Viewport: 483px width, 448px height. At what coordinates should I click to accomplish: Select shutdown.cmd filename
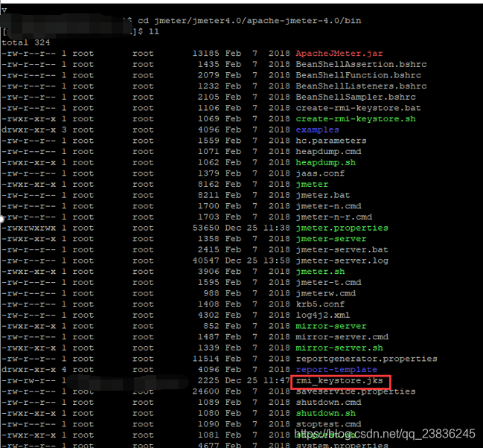328,403
